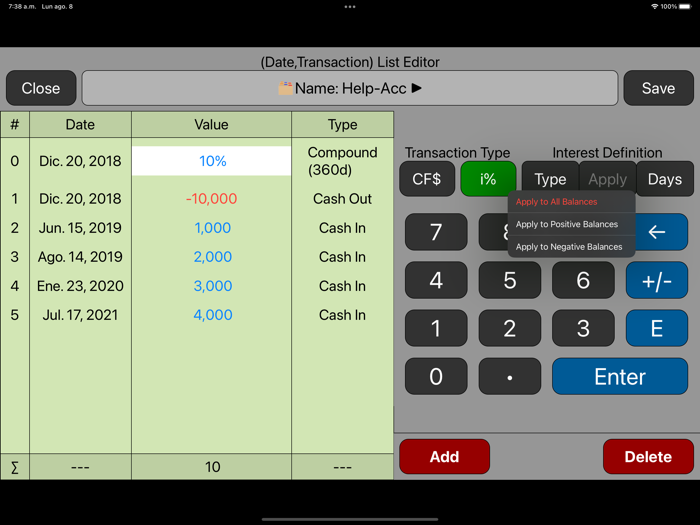Open the Apply dropdown button
The width and height of the screenshot is (700, 525).
(x=608, y=179)
